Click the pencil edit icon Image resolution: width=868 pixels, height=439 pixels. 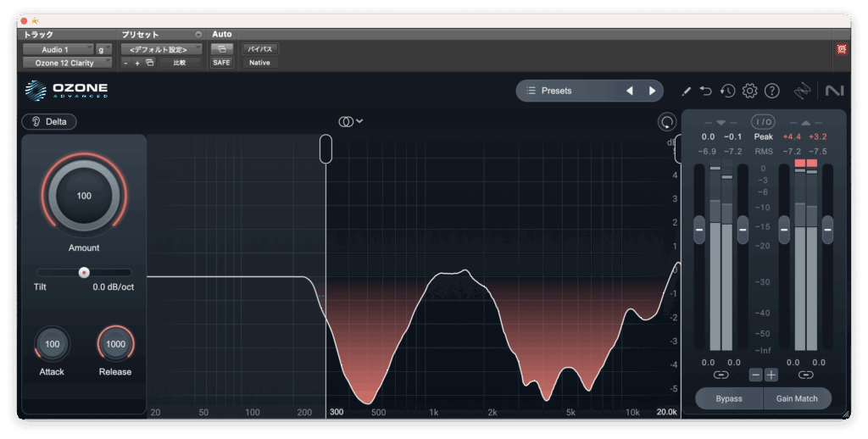(x=687, y=91)
